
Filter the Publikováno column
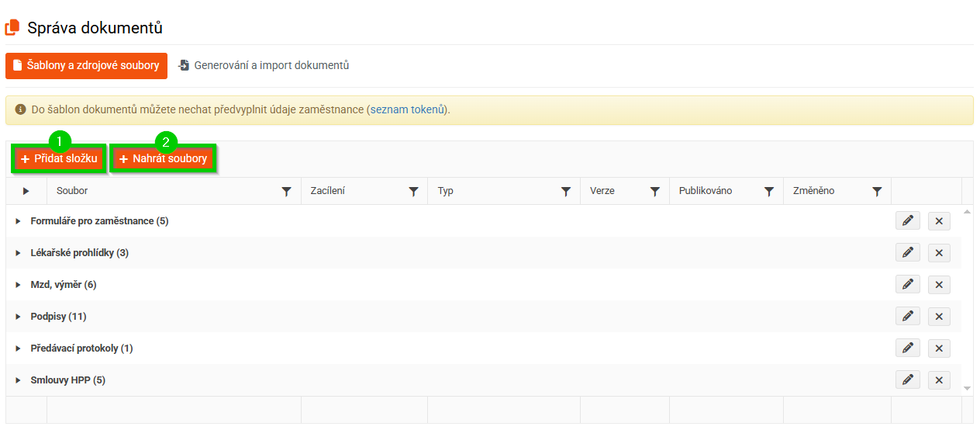coord(769,191)
